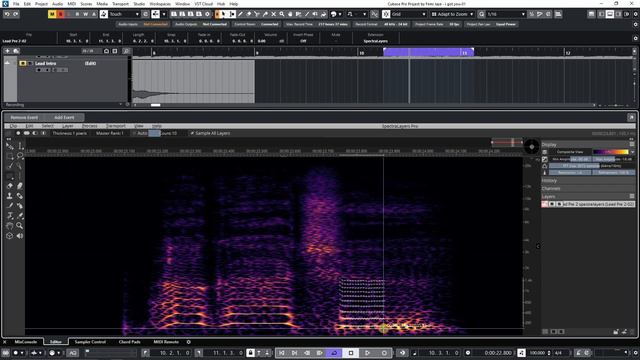This screenshot has height=360, width=640.
Task: Select the SpectraLayers eraser tool
Action: point(10,186)
